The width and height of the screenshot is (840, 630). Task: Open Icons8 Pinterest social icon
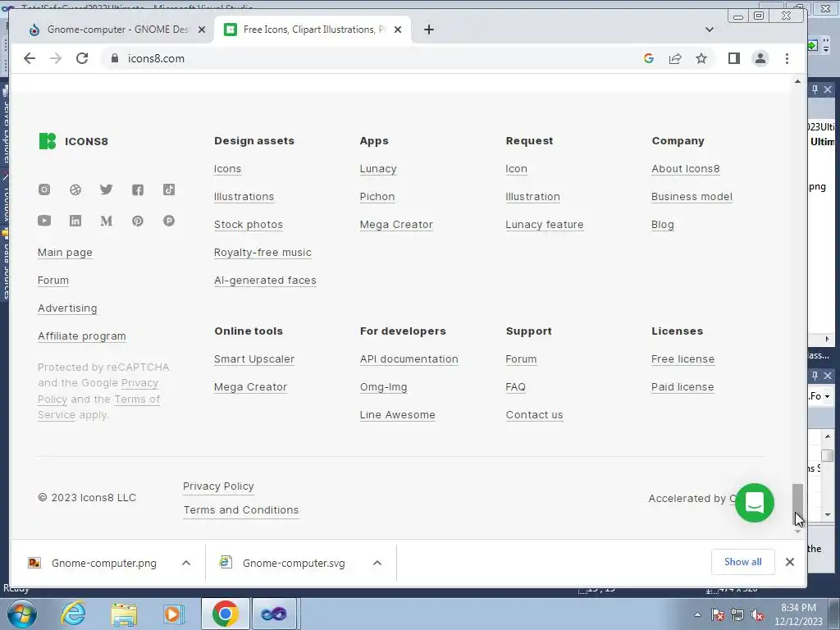pyautogui.click(x=138, y=221)
